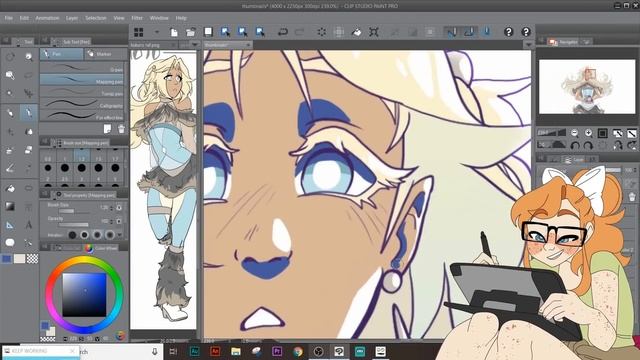Click Navigator zoom in magnifier icon
Screen dimensions: 640x360
click(x=588, y=133)
